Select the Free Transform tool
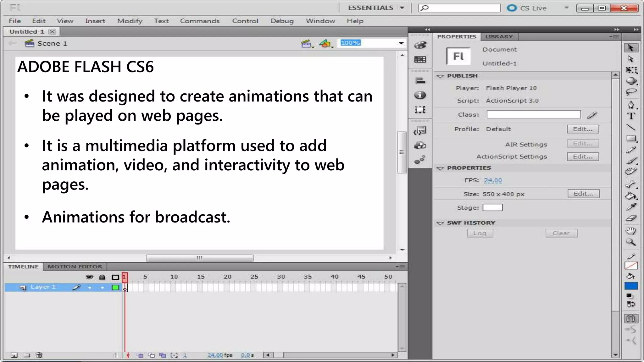 631,70
